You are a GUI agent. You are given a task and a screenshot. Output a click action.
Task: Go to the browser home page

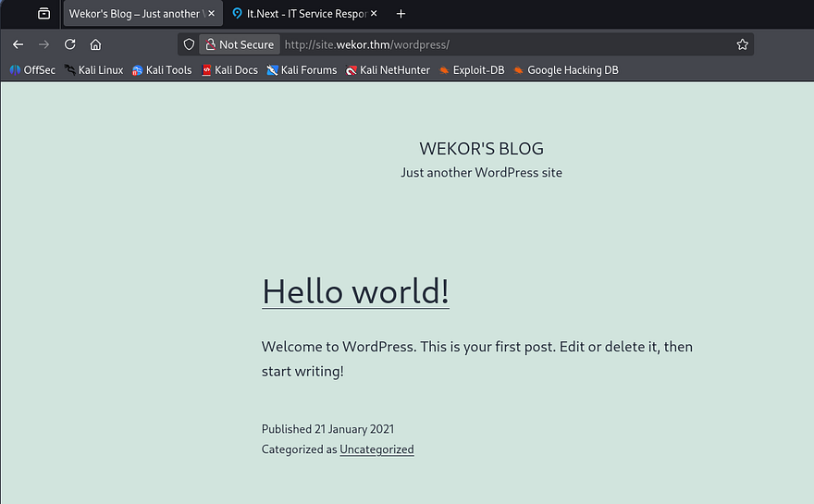95,44
